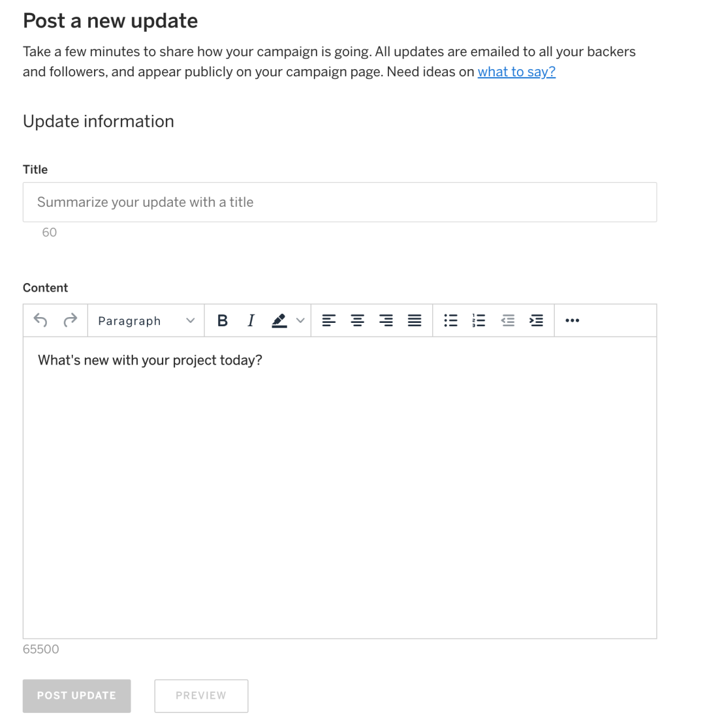Image resolution: width=705 pixels, height=728 pixels.
Task: Align text to the left
Action: (x=329, y=320)
